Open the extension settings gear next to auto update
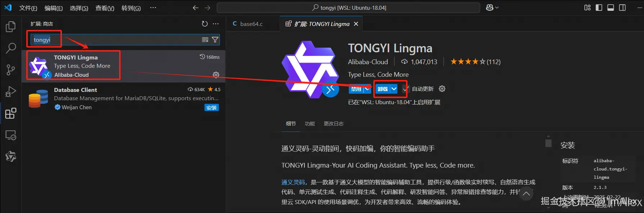Image resolution: width=644 pixels, height=213 pixels. 442,89
